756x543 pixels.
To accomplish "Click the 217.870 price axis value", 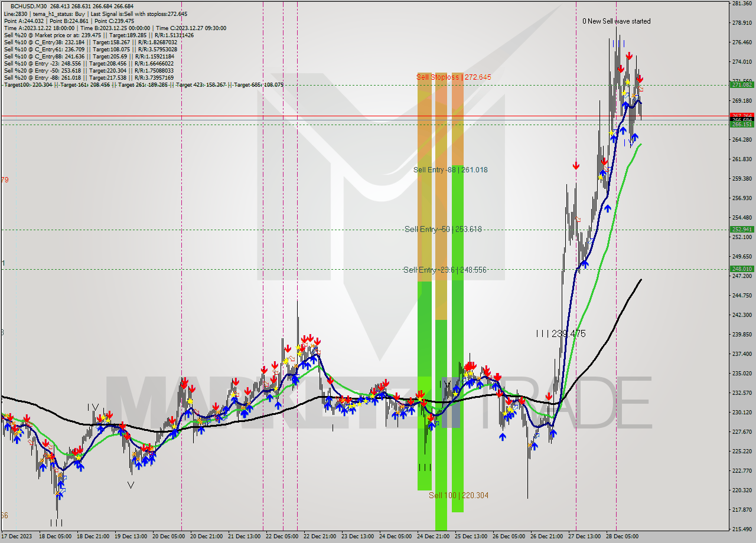I will coord(742,510).
